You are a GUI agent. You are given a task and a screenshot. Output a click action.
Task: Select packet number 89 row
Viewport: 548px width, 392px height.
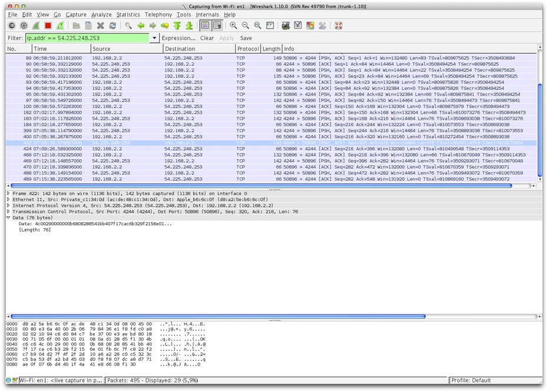(271, 58)
